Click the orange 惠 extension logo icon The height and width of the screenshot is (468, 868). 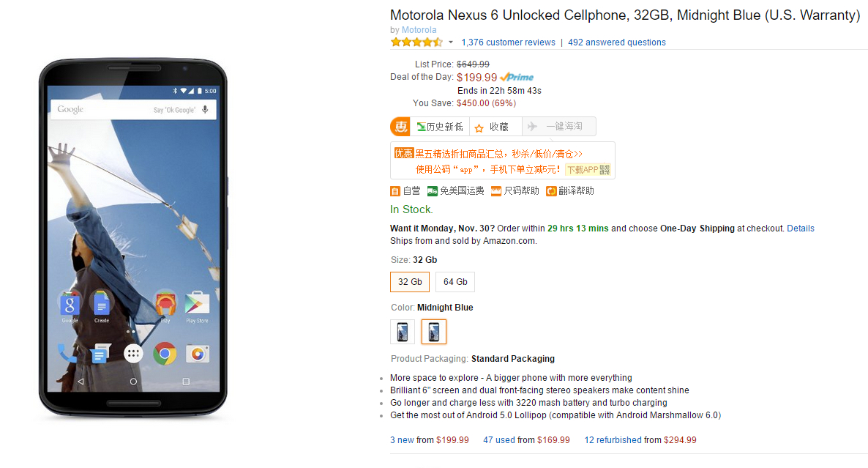point(400,127)
